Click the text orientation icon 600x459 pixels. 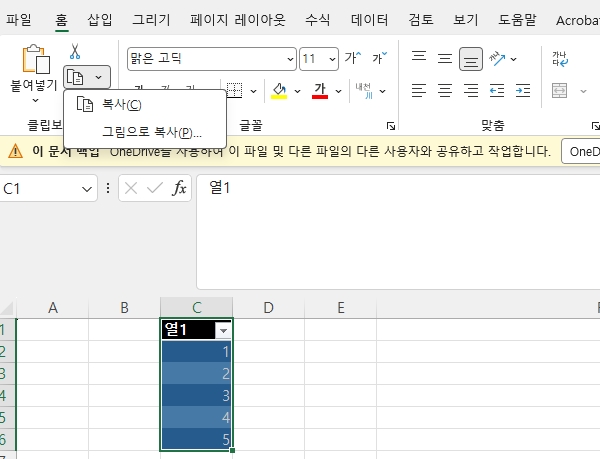[x=497, y=59]
